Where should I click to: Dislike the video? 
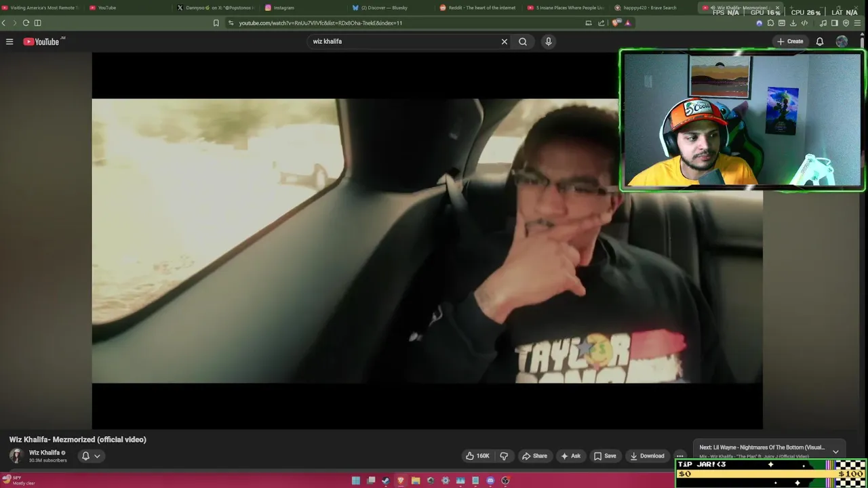tap(504, 456)
